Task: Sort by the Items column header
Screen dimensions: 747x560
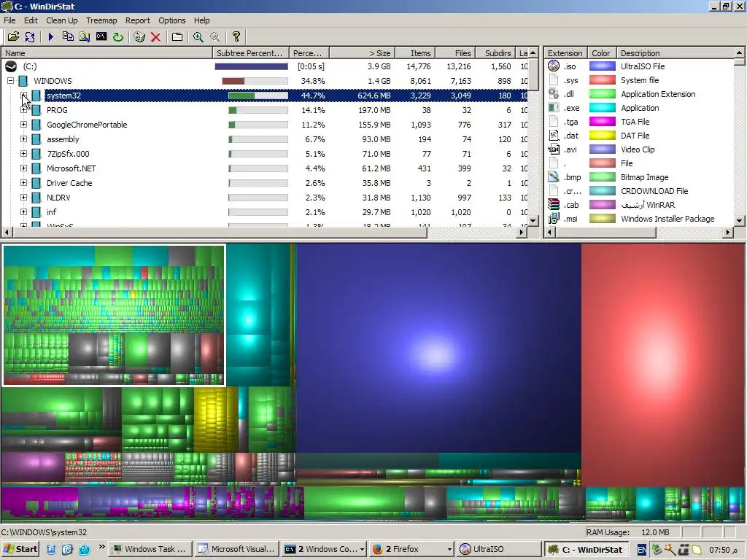Action: click(x=415, y=52)
